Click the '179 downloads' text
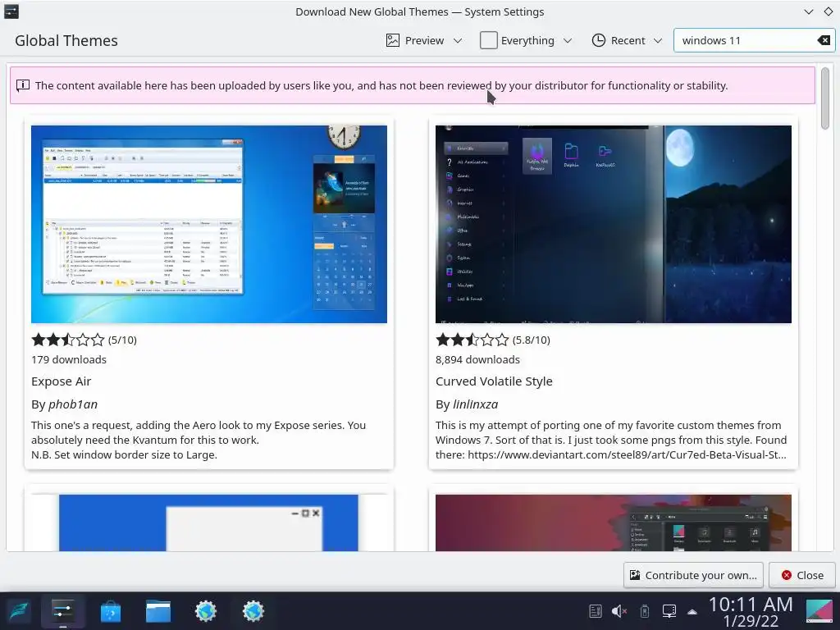The height and width of the screenshot is (630, 840). coord(69,359)
